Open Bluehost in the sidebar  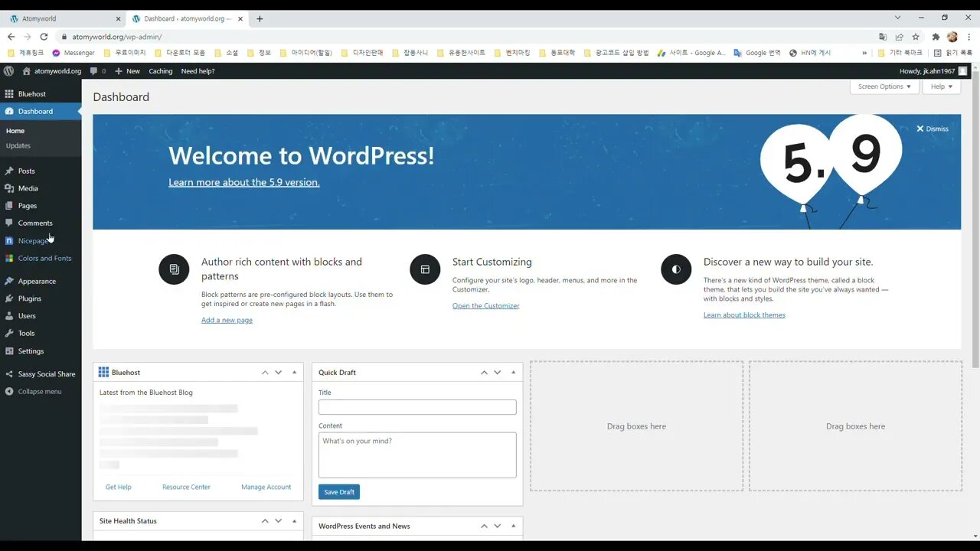[x=41, y=94]
